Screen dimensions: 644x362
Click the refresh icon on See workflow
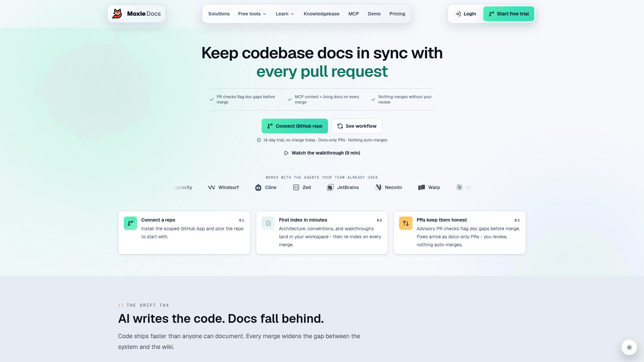[x=340, y=126]
